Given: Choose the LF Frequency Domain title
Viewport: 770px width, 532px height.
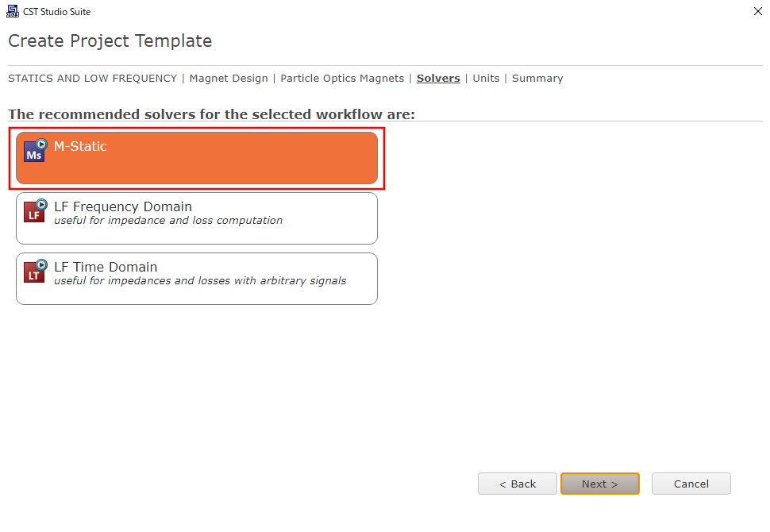Looking at the screenshot, I should pyautogui.click(x=123, y=206).
